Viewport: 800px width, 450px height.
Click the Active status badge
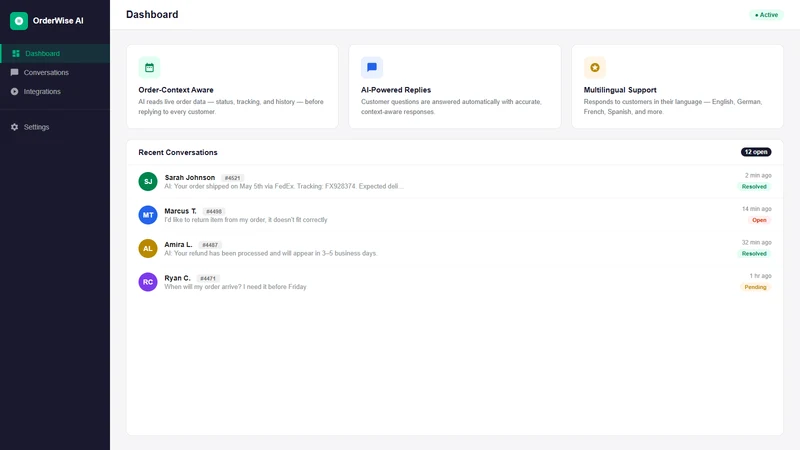coord(766,15)
